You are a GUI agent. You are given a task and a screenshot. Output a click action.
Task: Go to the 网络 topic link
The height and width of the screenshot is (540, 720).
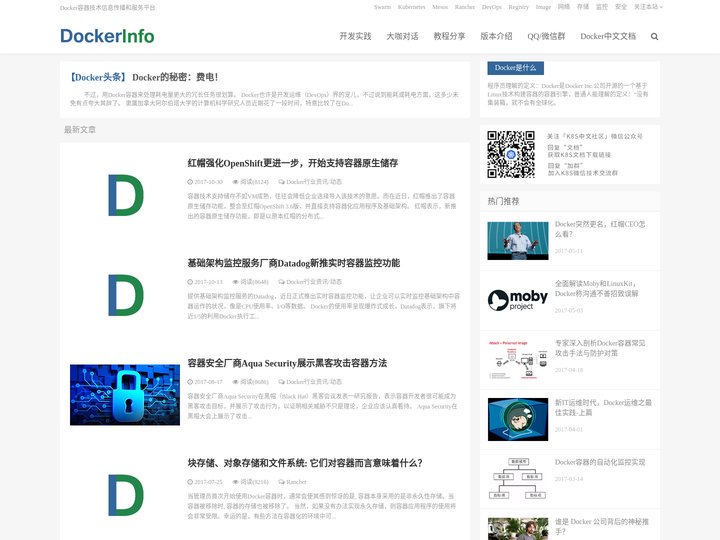click(563, 7)
